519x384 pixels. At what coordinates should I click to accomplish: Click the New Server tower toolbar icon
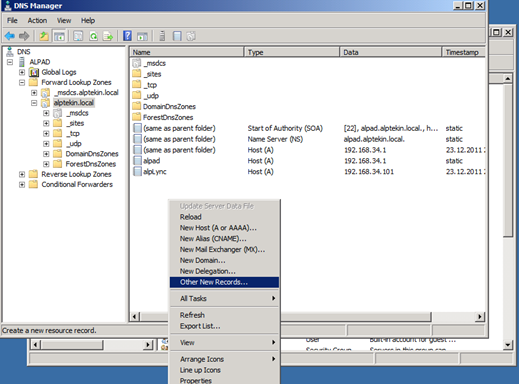click(162, 36)
